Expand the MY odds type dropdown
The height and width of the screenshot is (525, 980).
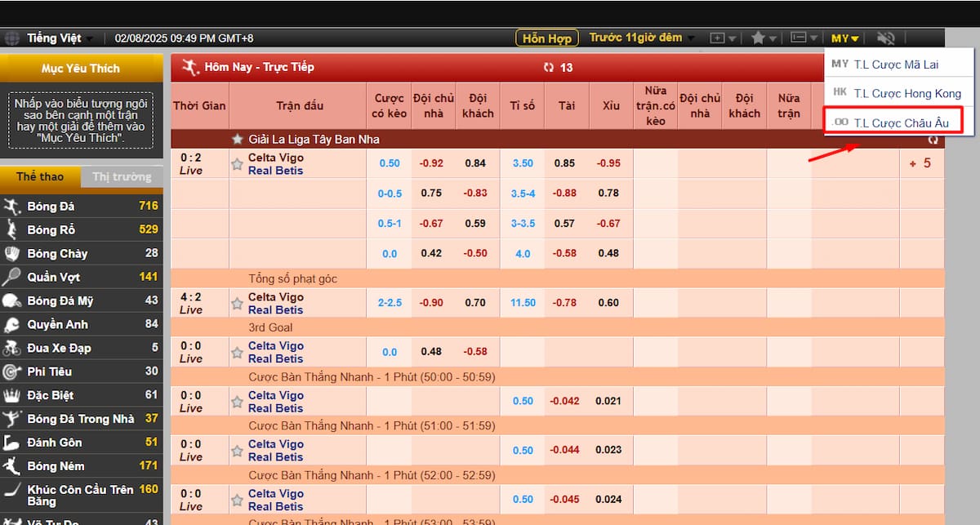coord(844,38)
